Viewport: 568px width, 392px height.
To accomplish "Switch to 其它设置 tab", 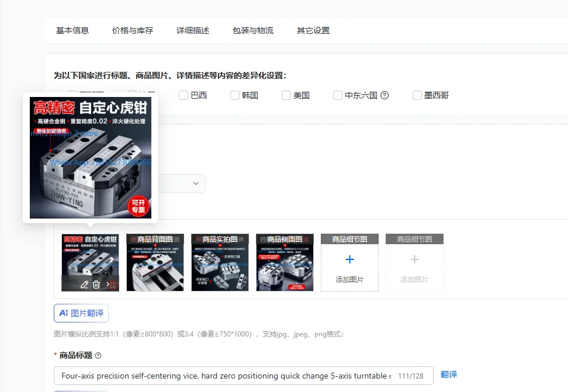I will click(x=313, y=30).
